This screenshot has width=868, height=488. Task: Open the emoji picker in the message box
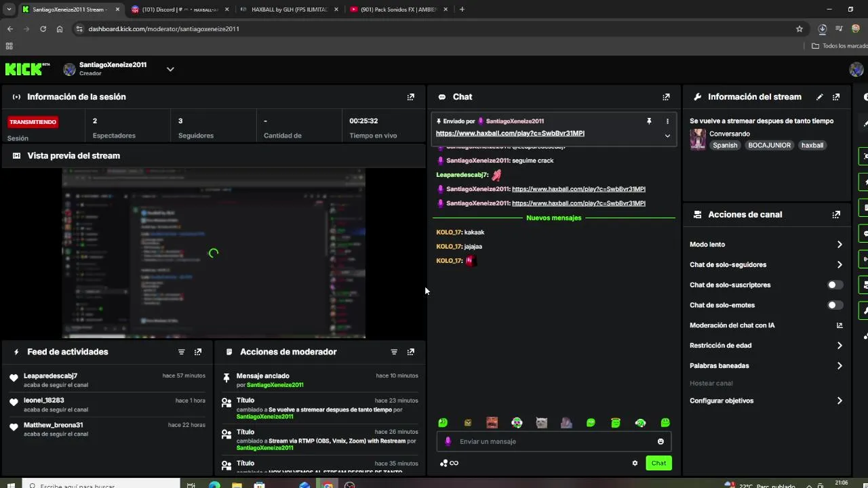[x=660, y=441]
